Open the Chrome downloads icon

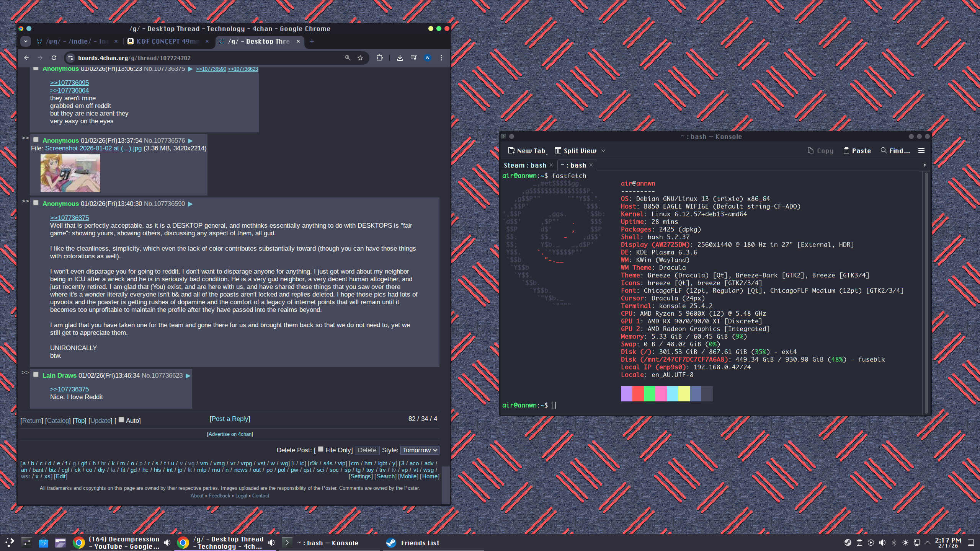click(400, 58)
